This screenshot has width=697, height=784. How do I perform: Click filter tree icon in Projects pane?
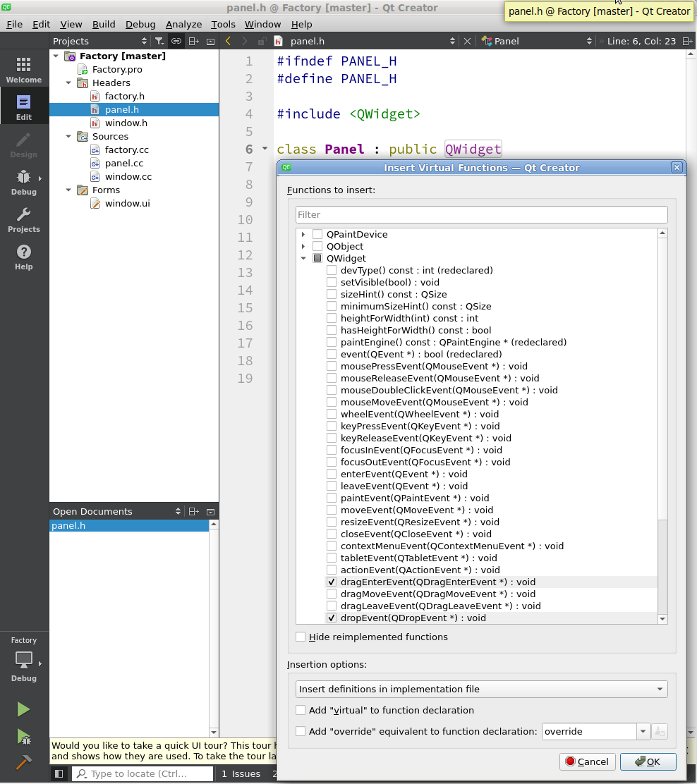pos(159,41)
